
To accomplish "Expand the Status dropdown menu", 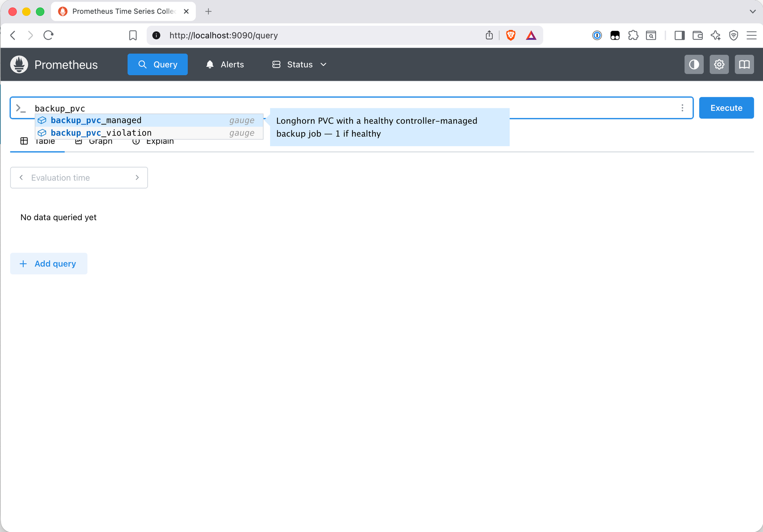I will coord(299,64).
